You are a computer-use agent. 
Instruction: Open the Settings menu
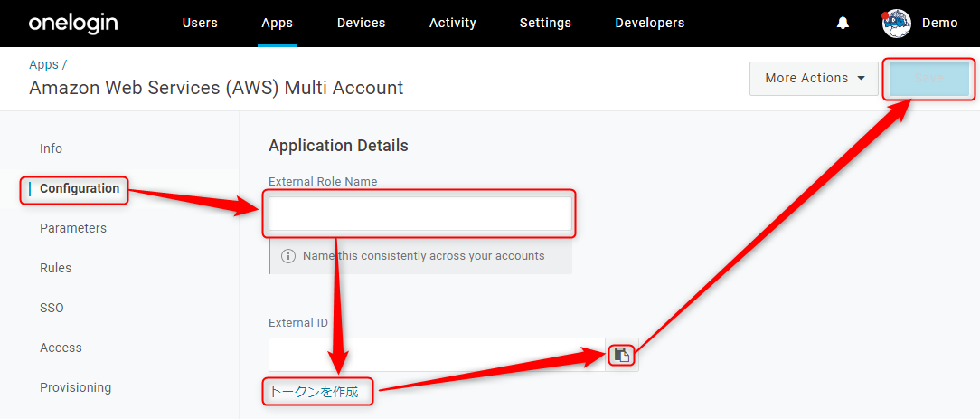pyautogui.click(x=546, y=24)
